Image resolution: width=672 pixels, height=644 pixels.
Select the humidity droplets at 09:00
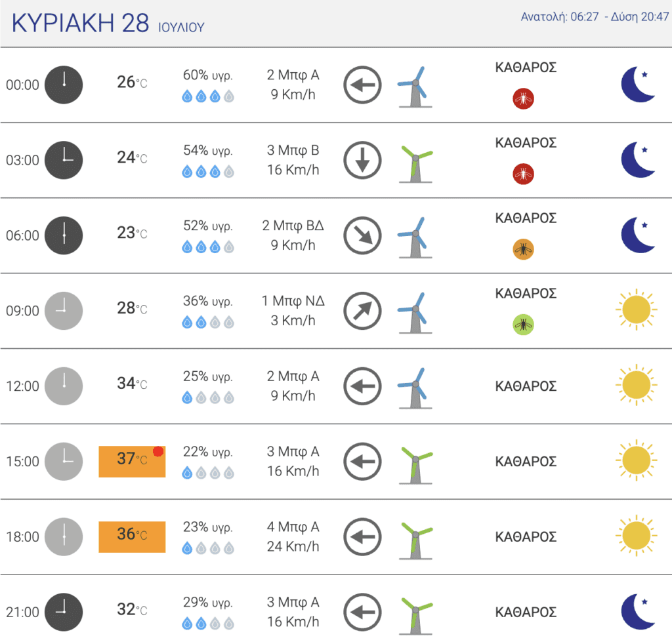tap(208, 322)
